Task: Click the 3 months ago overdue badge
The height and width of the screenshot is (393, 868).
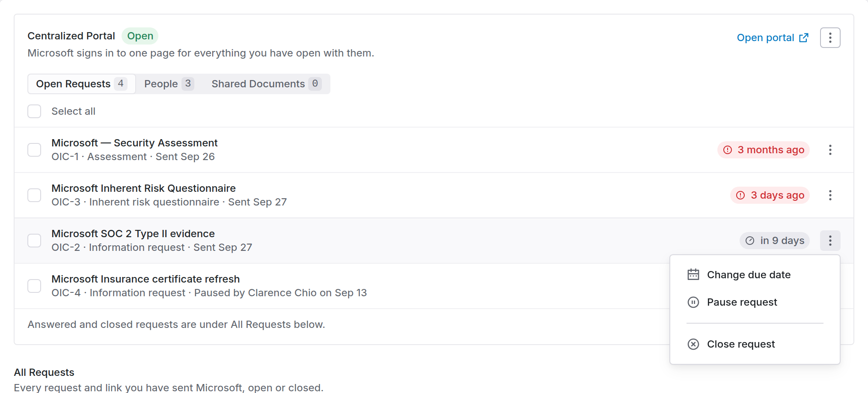Action: pos(764,150)
